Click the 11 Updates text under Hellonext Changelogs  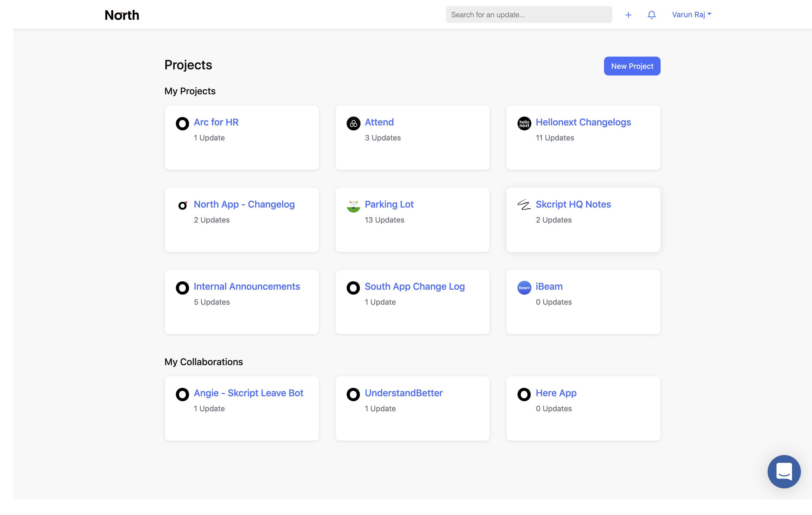pyautogui.click(x=555, y=138)
